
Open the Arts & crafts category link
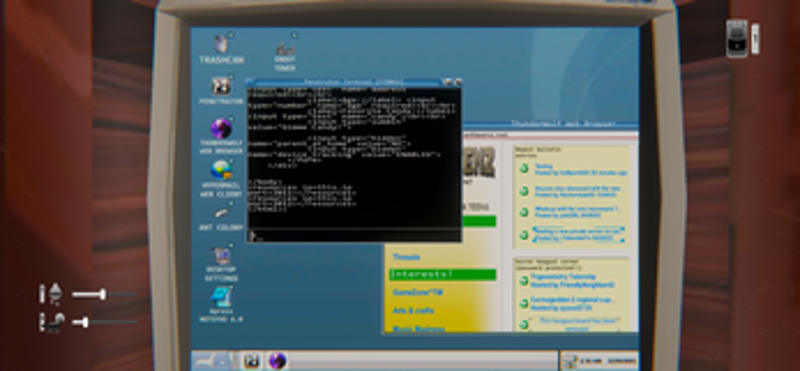tap(413, 310)
